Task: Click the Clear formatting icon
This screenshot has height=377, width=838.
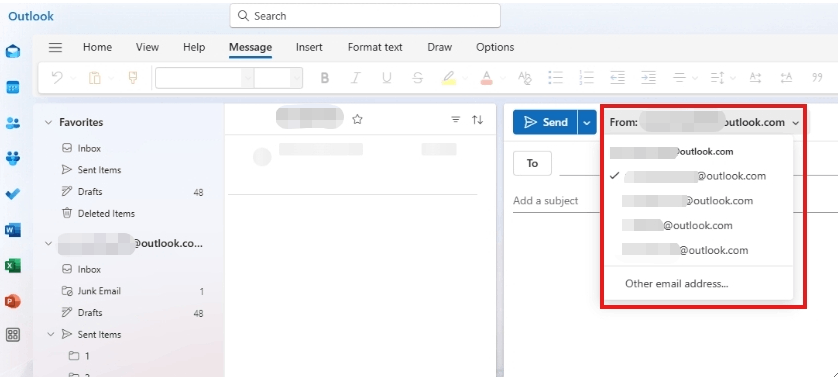Action: coord(525,78)
